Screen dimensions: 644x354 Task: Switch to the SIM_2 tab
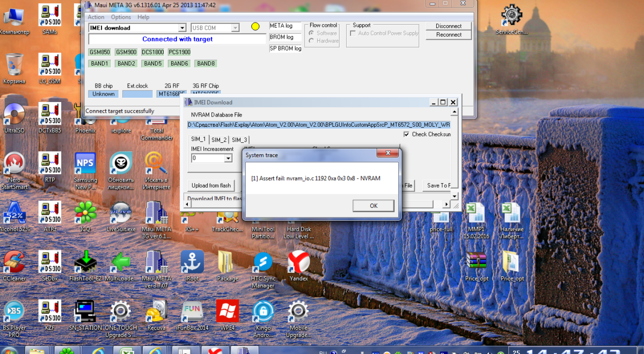tap(219, 140)
